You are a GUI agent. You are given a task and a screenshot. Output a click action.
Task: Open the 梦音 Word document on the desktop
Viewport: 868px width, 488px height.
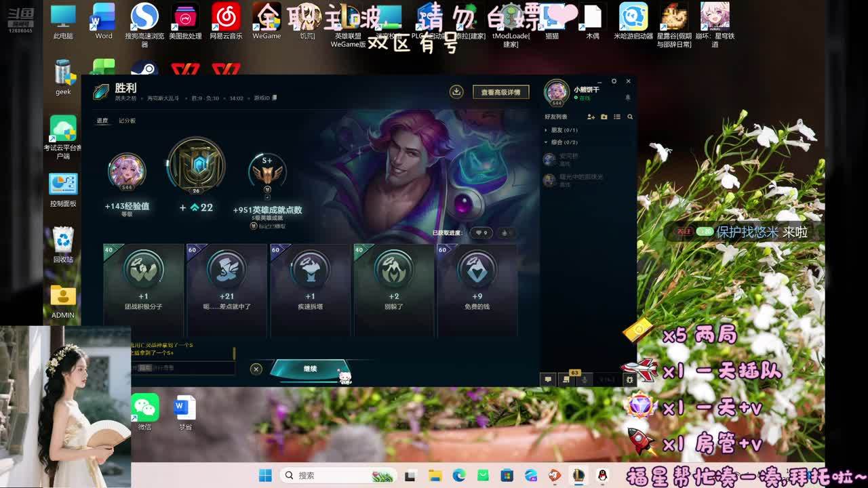pos(185,413)
